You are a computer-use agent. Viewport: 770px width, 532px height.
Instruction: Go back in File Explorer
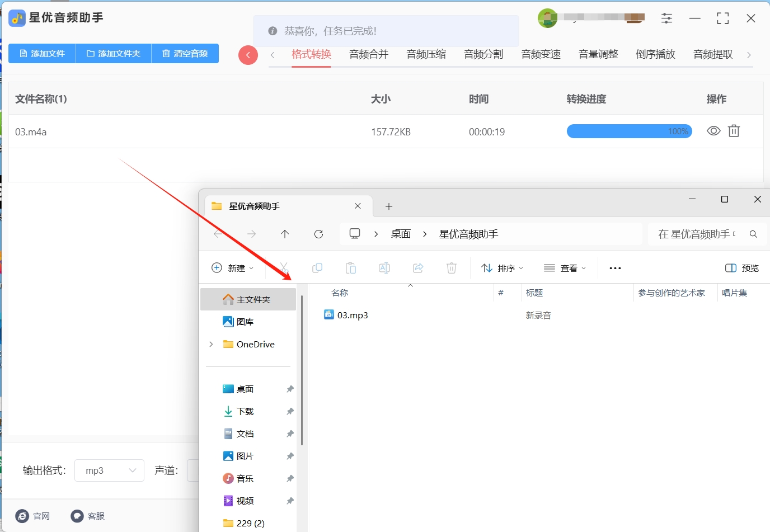(218, 234)
